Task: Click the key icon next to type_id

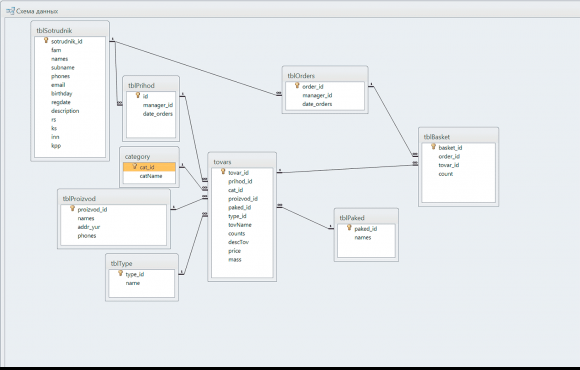Action: pyautogui.click(x=120, y=273)
